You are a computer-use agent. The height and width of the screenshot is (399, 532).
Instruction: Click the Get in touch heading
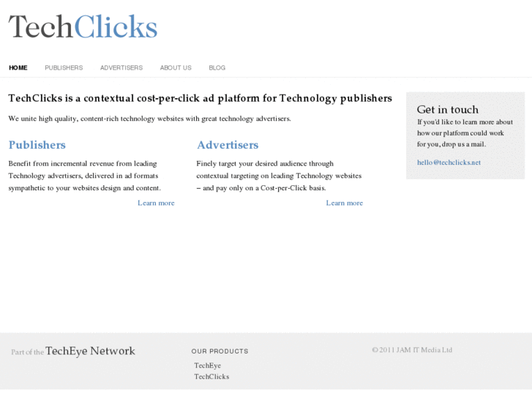(447, 110)
